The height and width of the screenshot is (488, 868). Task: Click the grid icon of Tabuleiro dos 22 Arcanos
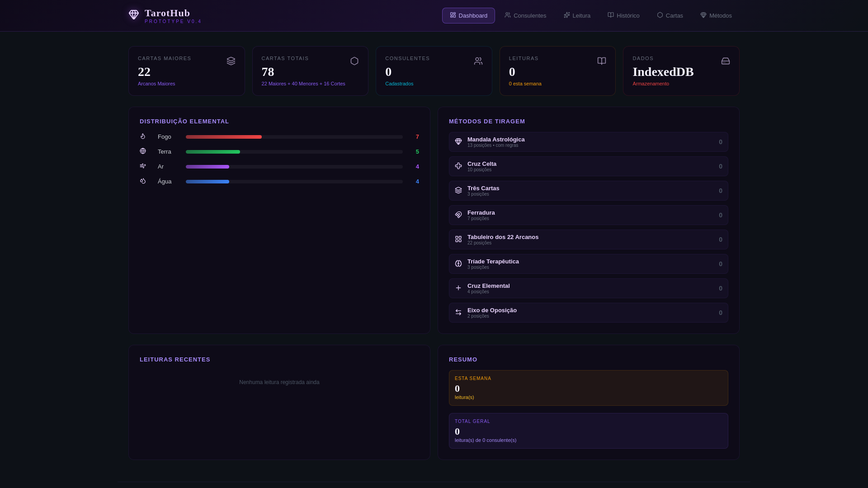click(458, 239)
